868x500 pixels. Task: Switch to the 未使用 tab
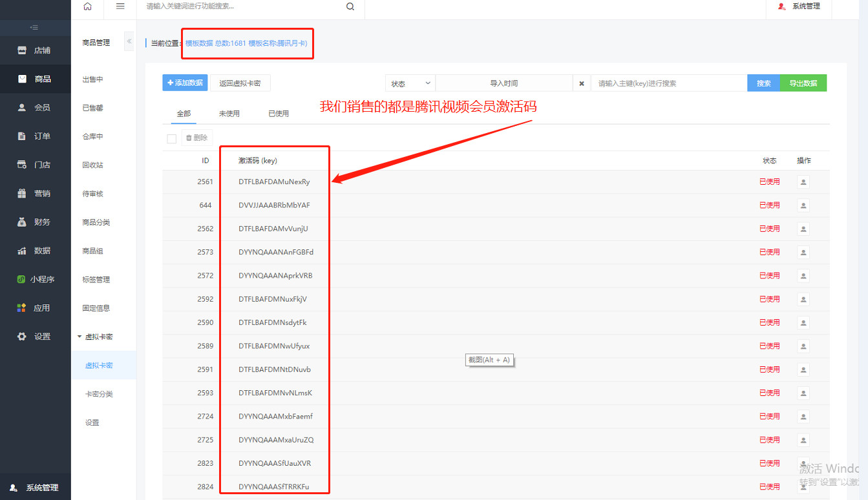click(229, 114)
